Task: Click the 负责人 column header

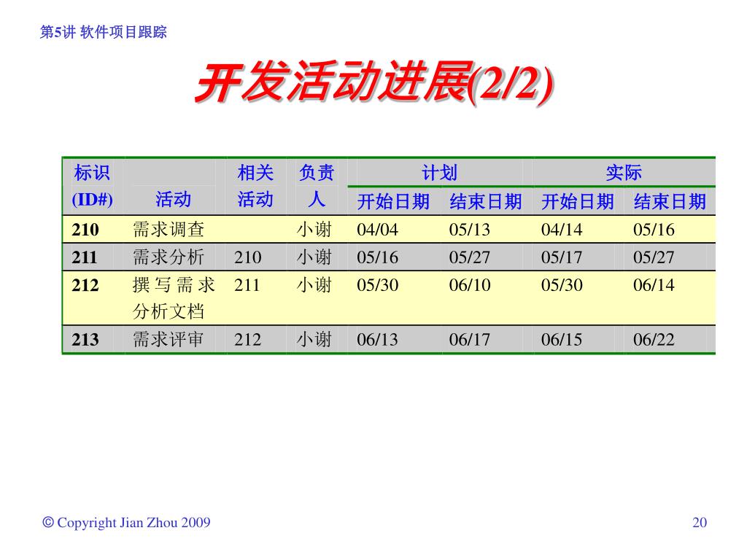Action: click(x=317, y=186)
